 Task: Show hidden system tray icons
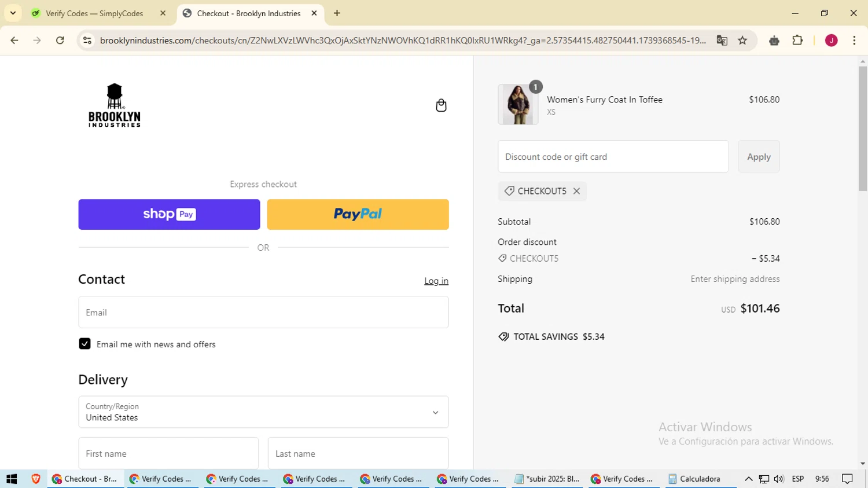[x=748, y=479]
